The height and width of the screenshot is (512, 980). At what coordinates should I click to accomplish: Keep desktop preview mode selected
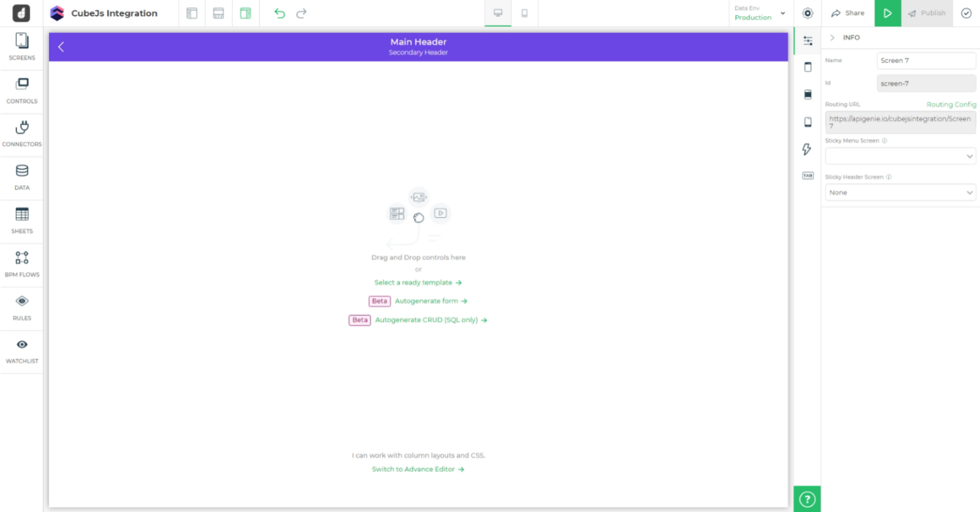click(497, 13)
